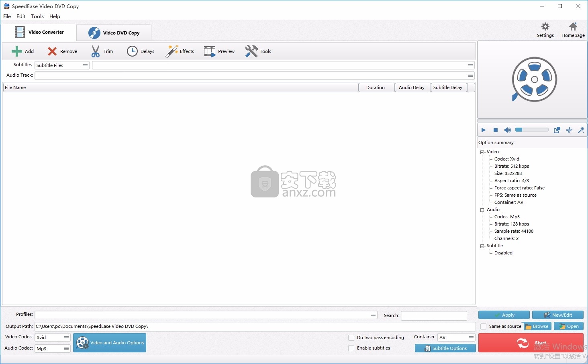Click the scissors icon under the preview
This screenshot has width=588, height=364.
tap(569, 130)
